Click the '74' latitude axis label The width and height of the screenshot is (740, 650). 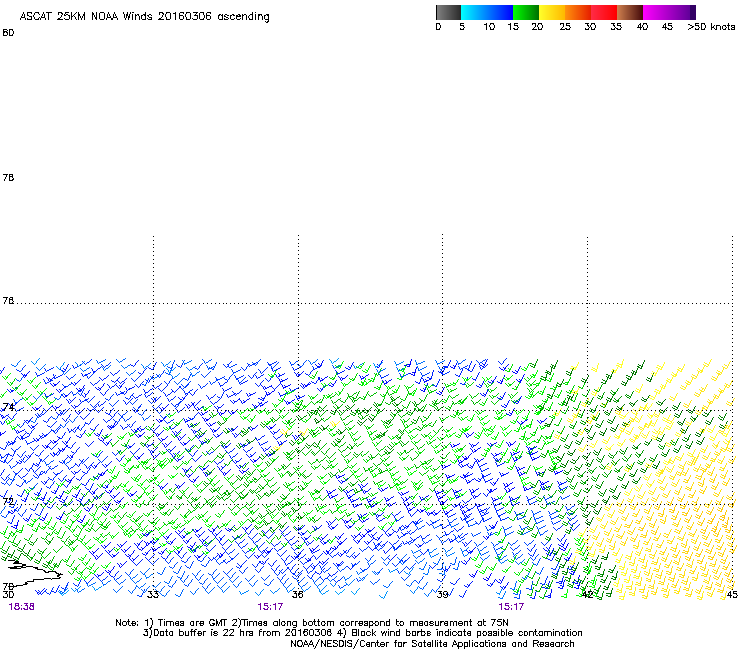coord(8,407)
